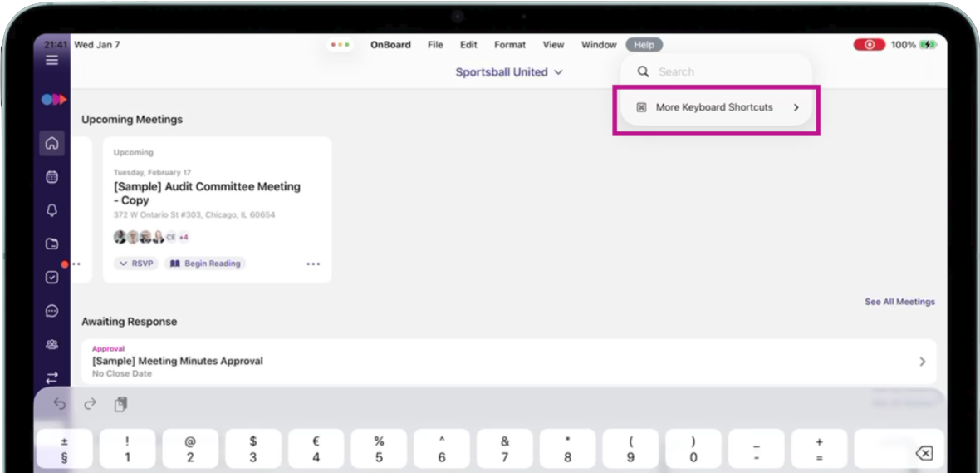Expand the Sportsball United organization dropdown
Image resolution: width=980 pixels, height=473 pixels.
coord(509,72)
